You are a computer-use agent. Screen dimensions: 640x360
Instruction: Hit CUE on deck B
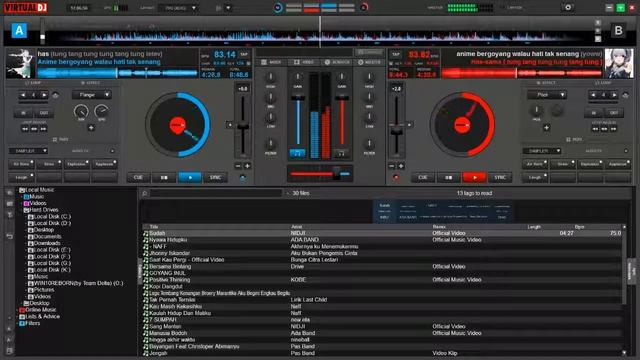coord(422,178)
